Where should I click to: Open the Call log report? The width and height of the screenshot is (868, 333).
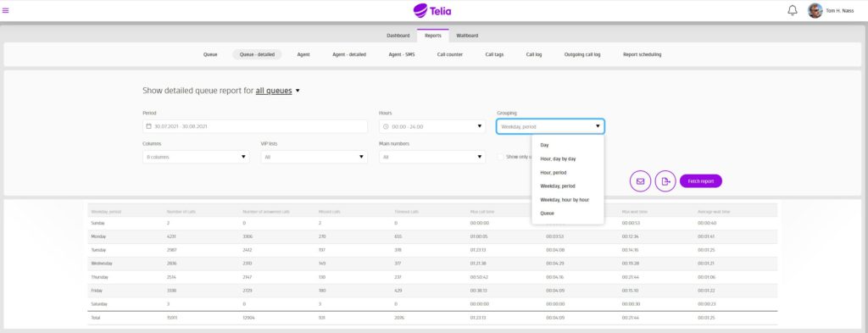pyautogui.click(x=534, y=55)
